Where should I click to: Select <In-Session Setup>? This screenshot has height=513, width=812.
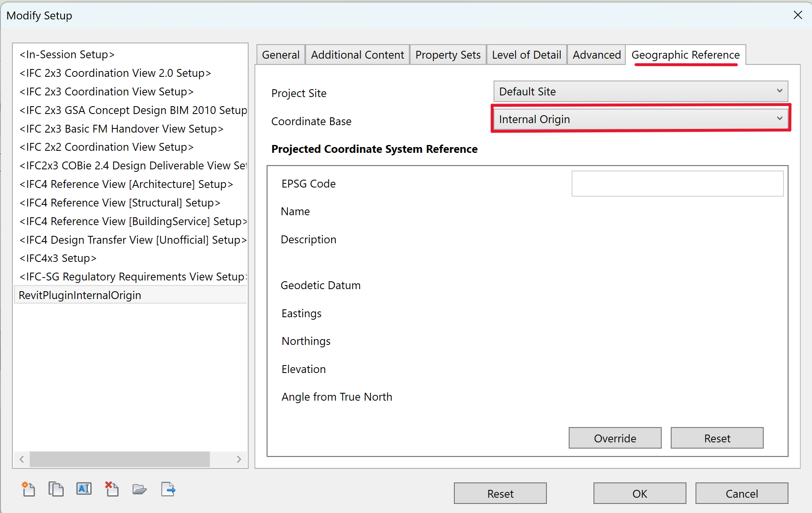pyautogui.click(x=131, y=55)
